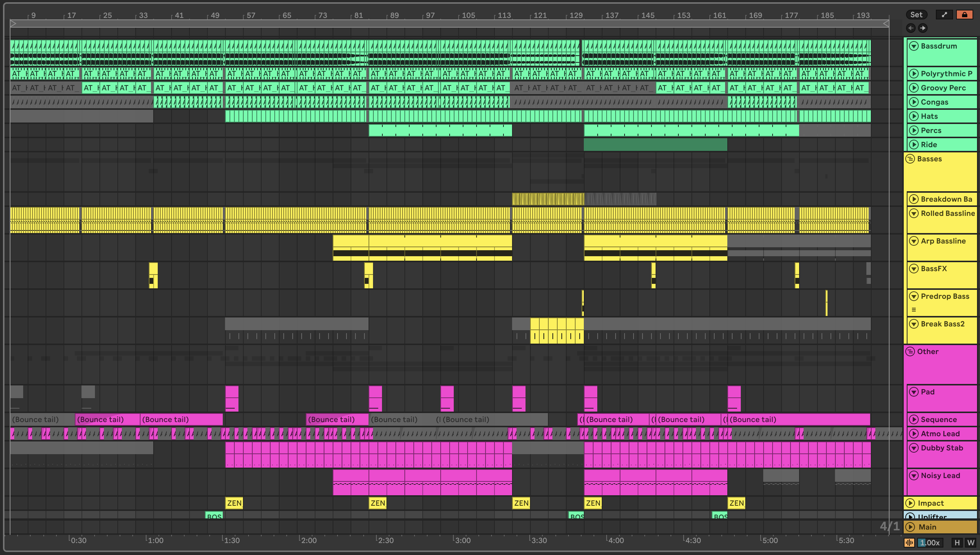Fold the Dubby Stab track
This screenshot has width=980, height=555.
coord(913,448)
